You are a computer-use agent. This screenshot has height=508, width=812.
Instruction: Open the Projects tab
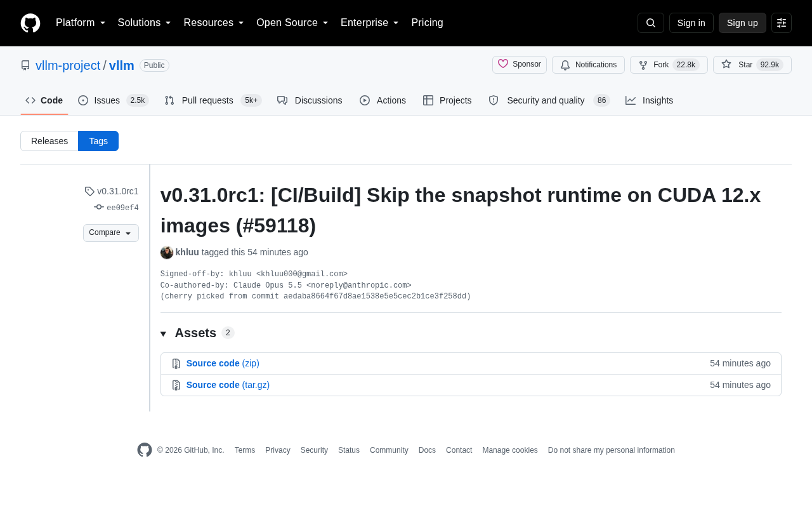click(x=447, y=100)
